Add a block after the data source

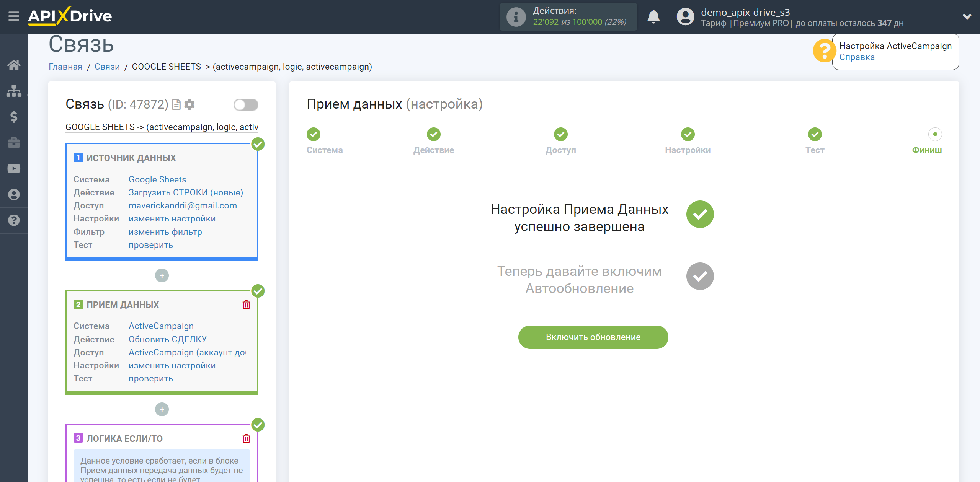162,275
